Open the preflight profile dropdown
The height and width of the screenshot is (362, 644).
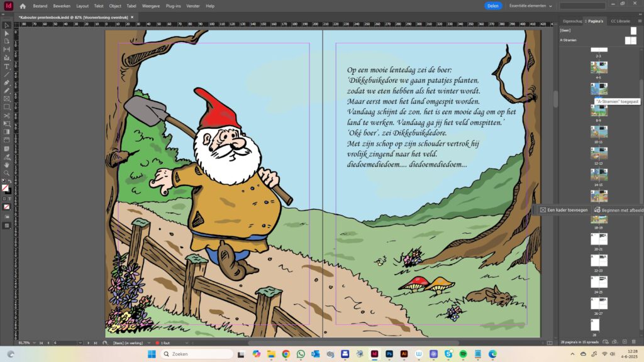pos(148,343)
